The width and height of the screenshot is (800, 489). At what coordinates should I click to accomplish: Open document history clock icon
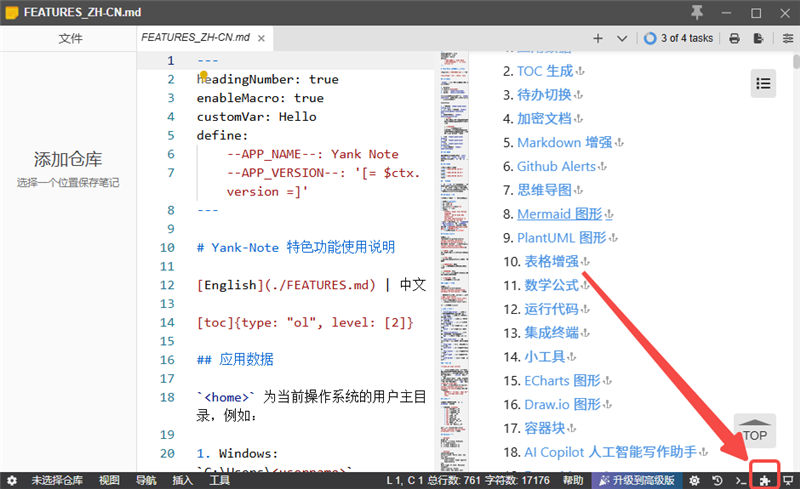(x=717, y=480)
